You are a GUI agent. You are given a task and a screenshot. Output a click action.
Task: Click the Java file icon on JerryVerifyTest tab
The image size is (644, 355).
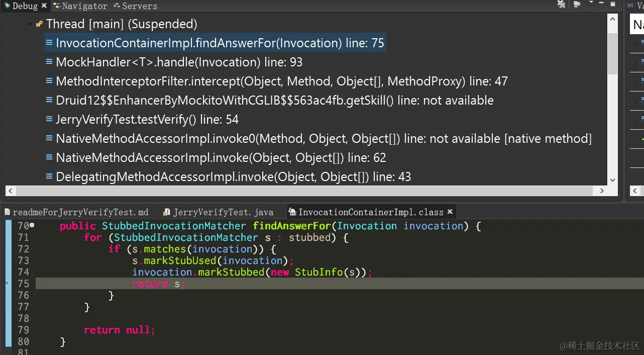167,212
